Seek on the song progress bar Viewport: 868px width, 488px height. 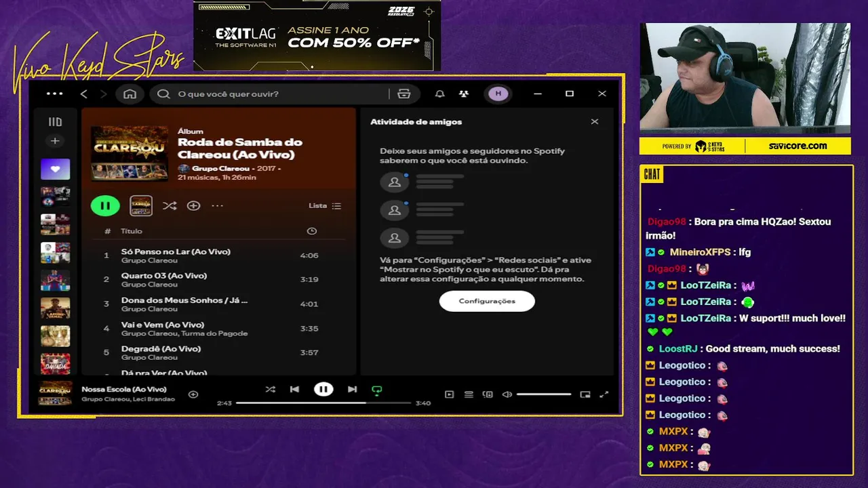[x=323, y=403]
